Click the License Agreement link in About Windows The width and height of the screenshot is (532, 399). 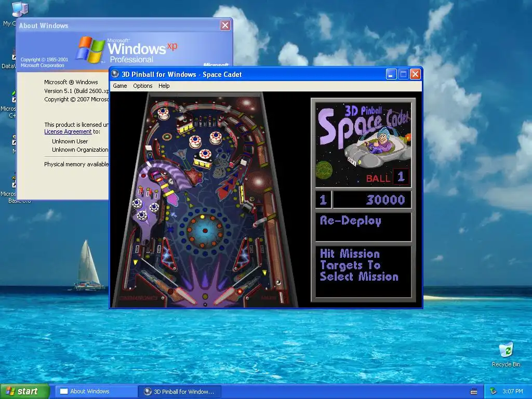(68, 131)
